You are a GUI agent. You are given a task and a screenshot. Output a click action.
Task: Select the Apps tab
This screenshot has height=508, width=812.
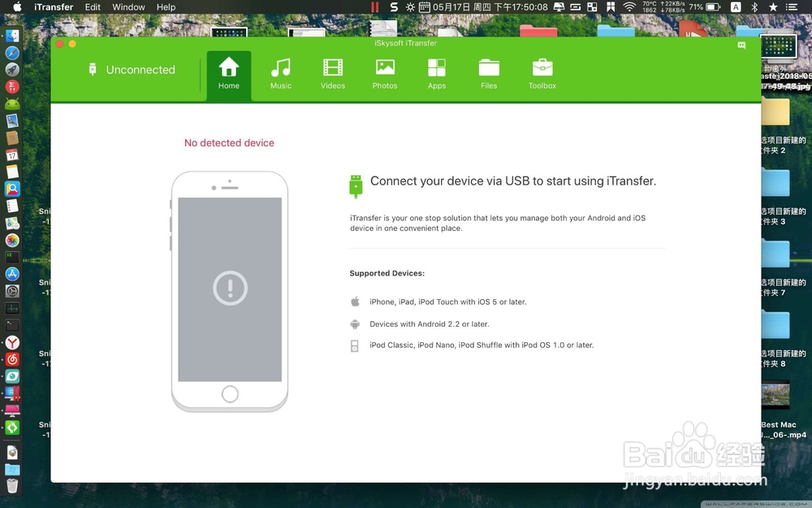[x=437, y=74]
